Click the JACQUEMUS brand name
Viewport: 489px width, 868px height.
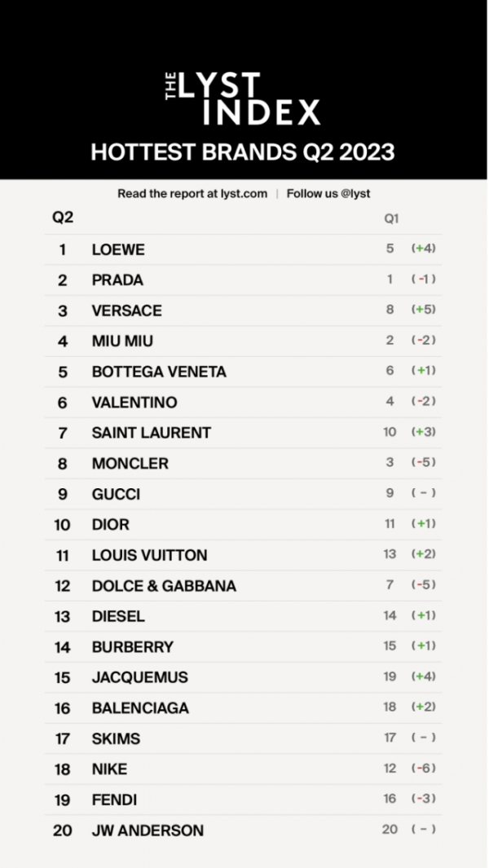coord(140,677)
